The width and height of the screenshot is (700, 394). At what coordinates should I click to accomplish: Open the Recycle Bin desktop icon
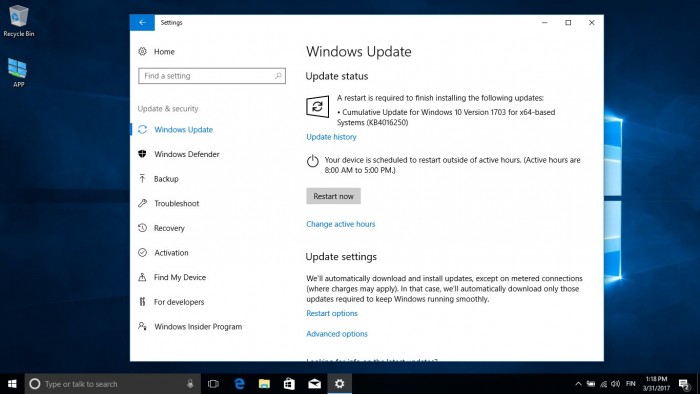pyautogui.click(x=18, y=21)
